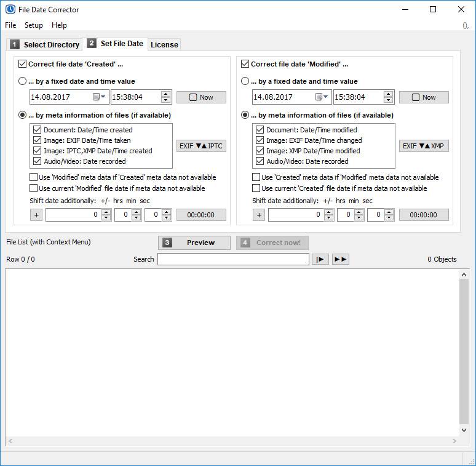Uncheck Correct file date 'Created'

[x=22, y=64]
